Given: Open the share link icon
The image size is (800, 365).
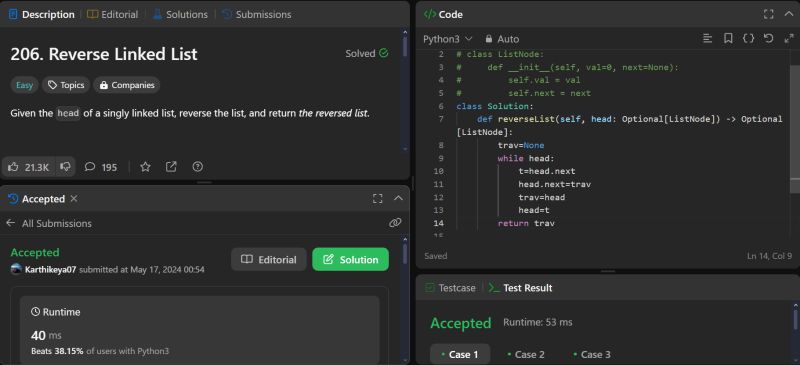Looking at the screenshot, I should pyautogui.click(x=171, y=166).
